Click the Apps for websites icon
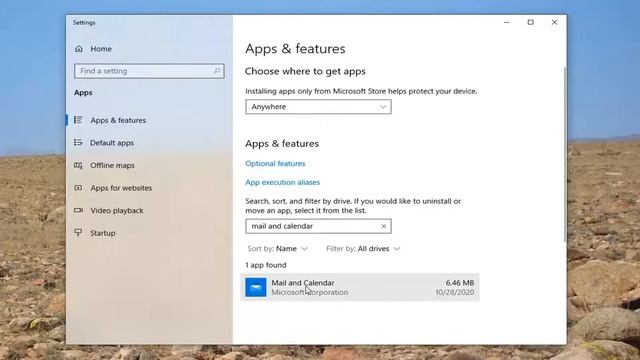Image resolution: width=640 pixels, height=360 pixels. click(78, 188)
